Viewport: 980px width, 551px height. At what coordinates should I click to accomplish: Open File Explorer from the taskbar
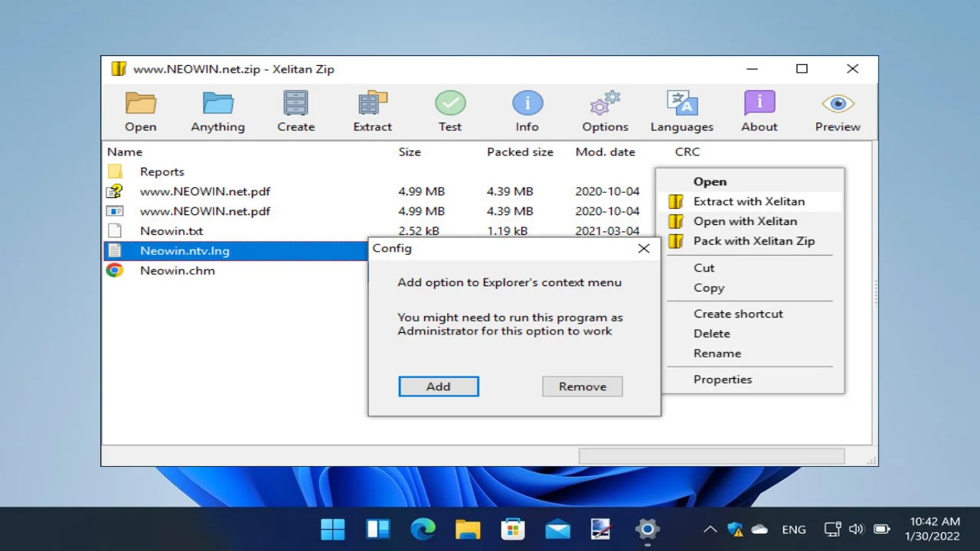[x=468, y=529]
